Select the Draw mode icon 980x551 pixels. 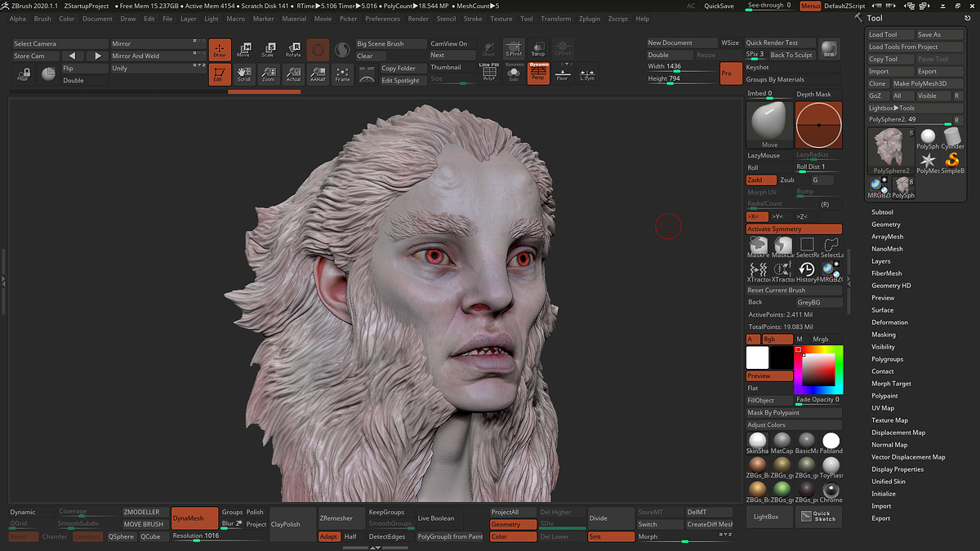219,51
